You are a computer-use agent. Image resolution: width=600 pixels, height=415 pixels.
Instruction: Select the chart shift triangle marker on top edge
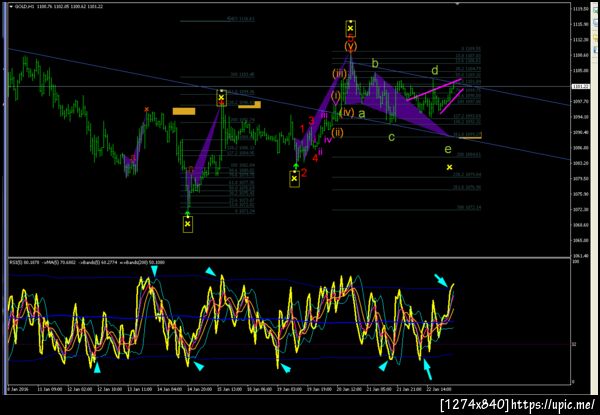point(457,3)
